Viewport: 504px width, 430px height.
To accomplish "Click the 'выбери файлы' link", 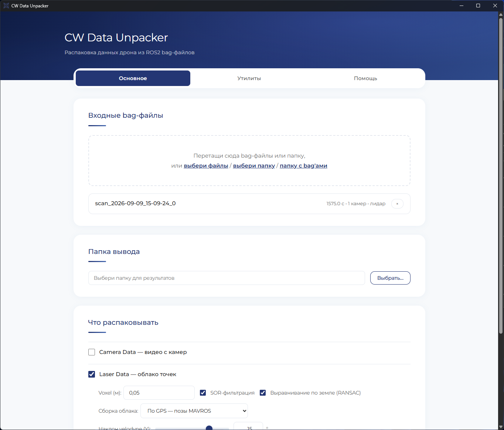I will [x=206, y=166].
